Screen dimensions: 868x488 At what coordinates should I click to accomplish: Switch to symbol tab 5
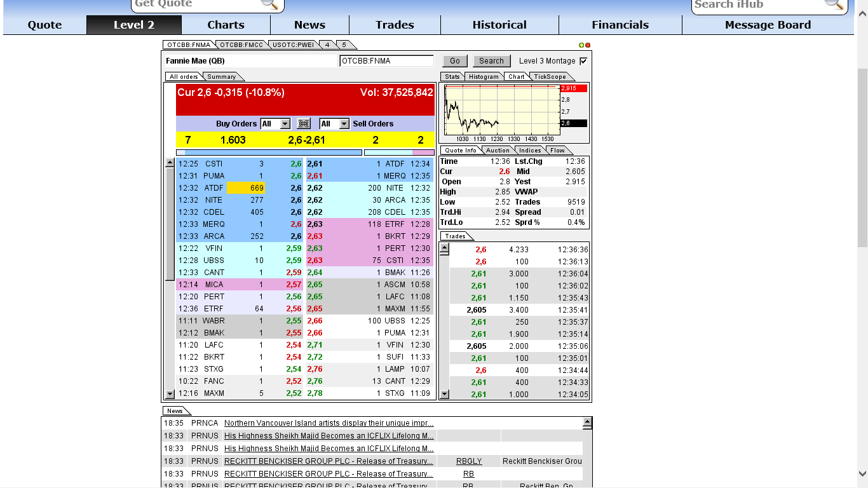click(344, 44)
